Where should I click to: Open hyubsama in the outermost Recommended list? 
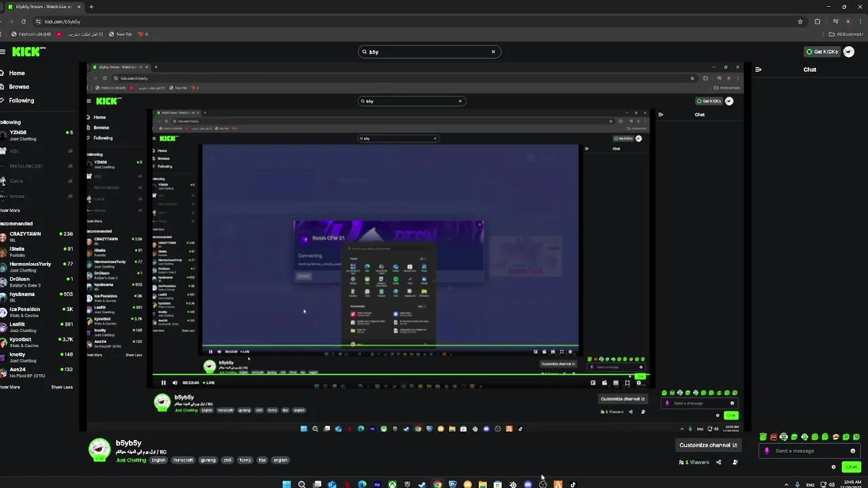click(x=37, y=297)
